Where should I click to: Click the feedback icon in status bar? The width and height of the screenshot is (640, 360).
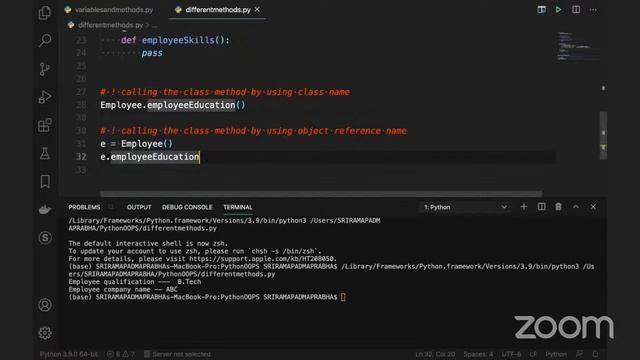pos(579,354)
